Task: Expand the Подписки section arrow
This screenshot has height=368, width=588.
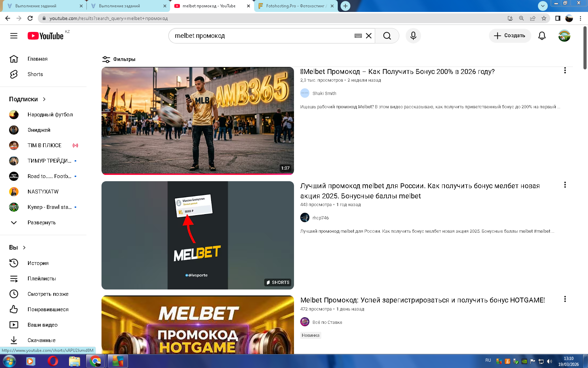Action: click(44, 99)
